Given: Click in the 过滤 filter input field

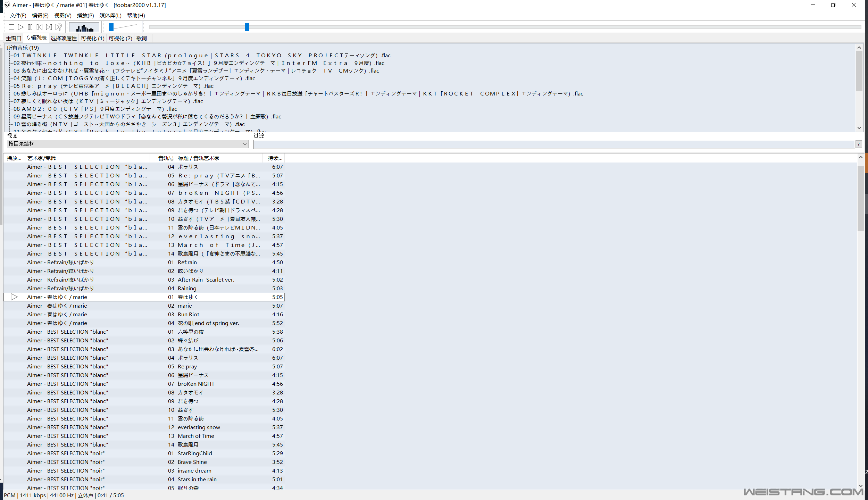Looking at the screenshot, I should pos(553,144).
